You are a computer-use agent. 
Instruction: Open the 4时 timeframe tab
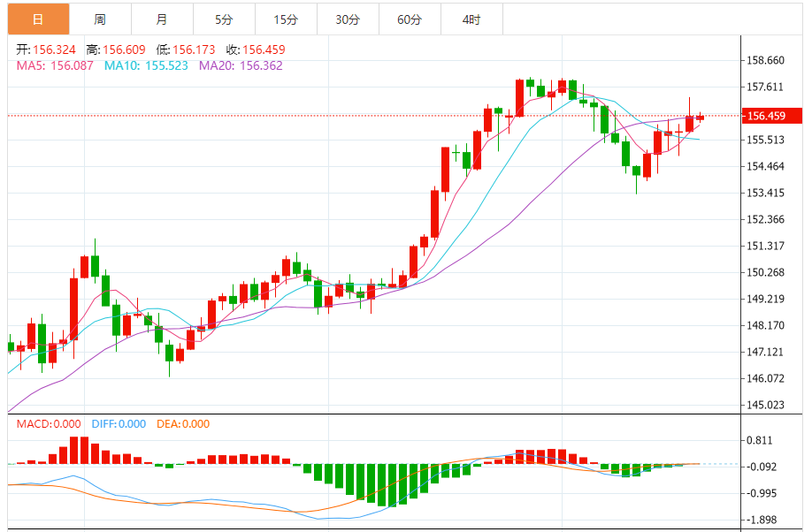tap(471, 19)
